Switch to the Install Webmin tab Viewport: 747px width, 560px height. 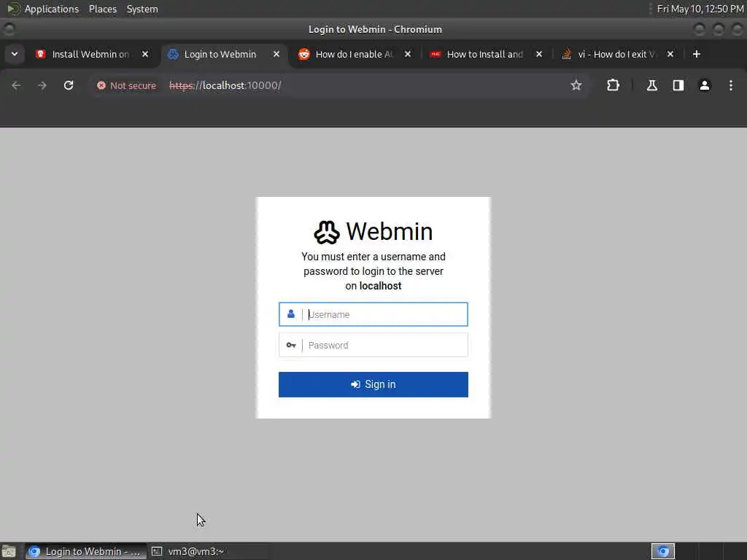tap(90, 54)
